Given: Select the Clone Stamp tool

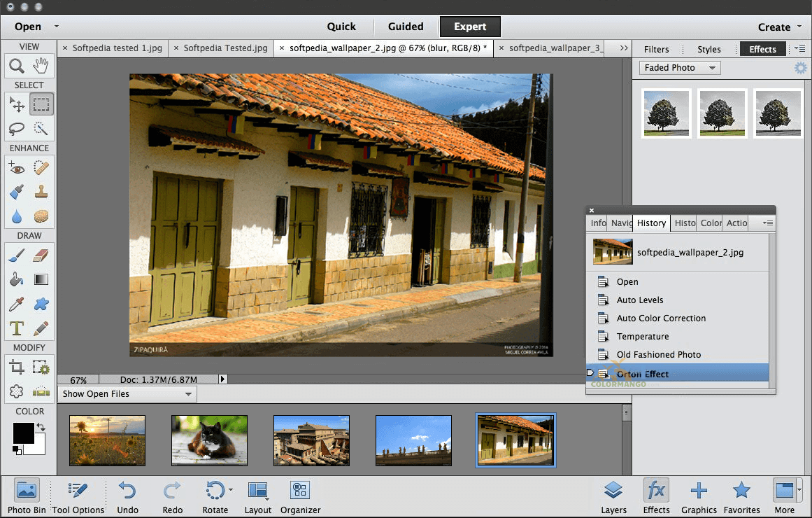Looking at the screenshot, I should pyautogui.click(x=41, y=192).
